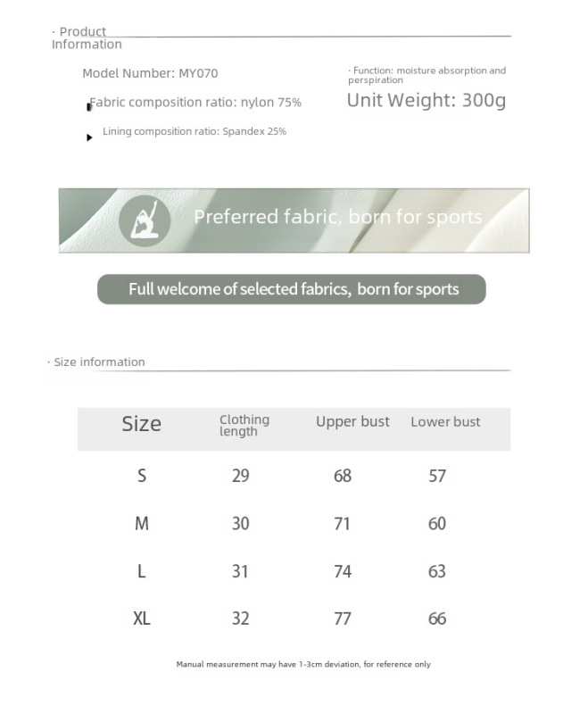Click the 'Full welcome of selected fabrics' button

[292, 289]
